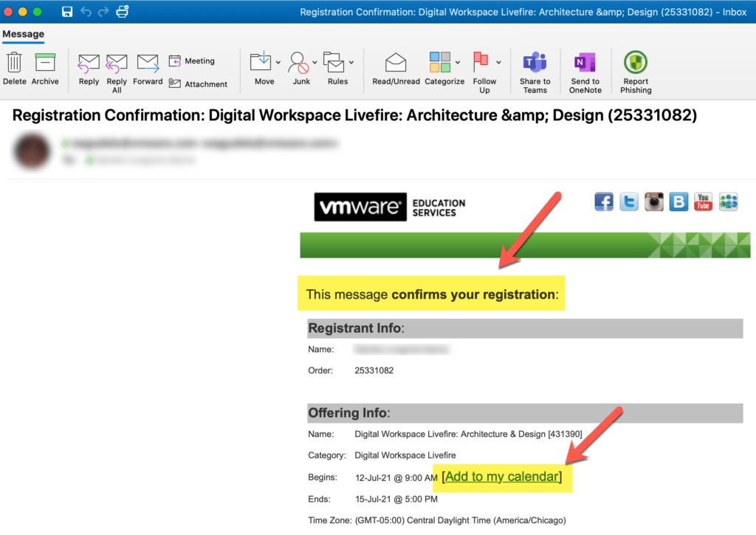Minimize the message window

point(23,12)
